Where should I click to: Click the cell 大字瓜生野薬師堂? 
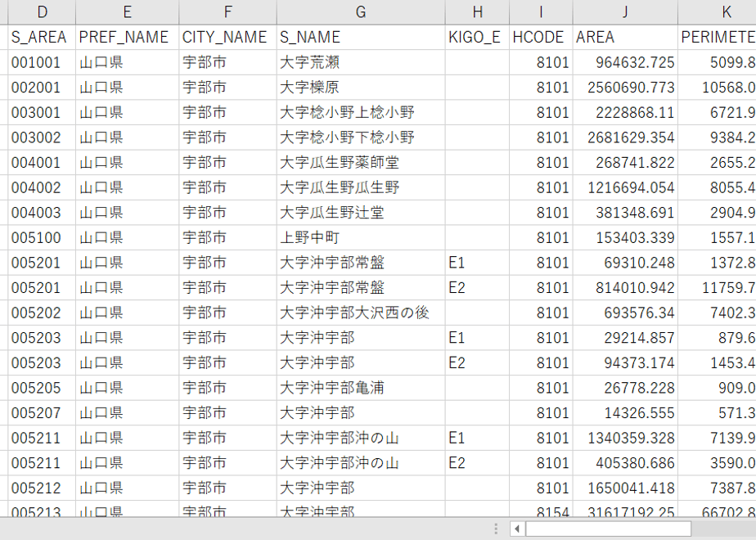[361, 163]
